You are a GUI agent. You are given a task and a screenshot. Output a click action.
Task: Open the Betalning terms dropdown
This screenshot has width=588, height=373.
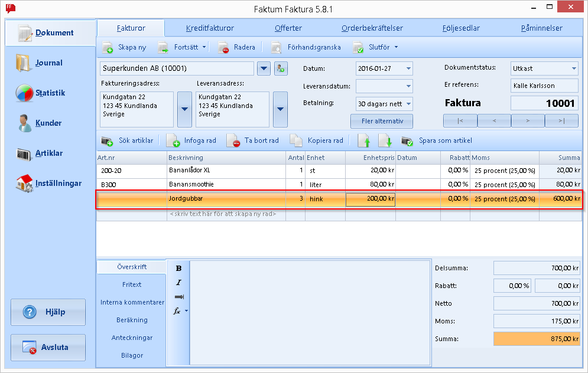click(x=408, y=104)
